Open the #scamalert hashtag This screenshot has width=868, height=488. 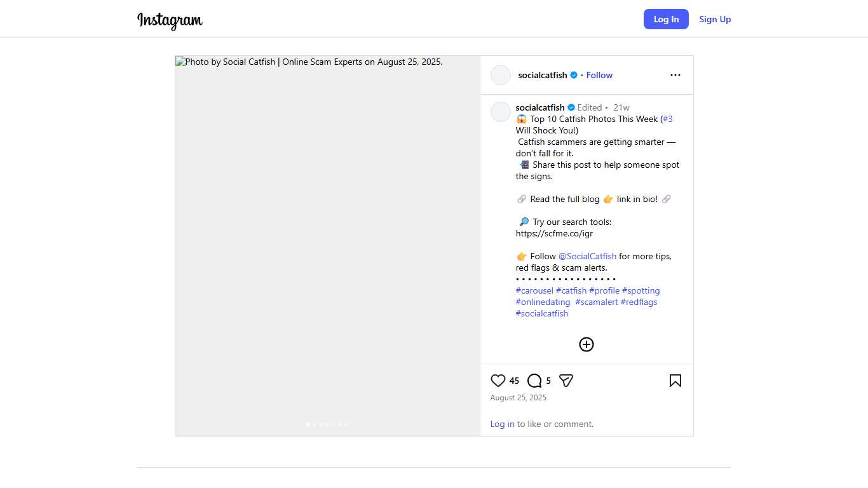coord(597,302)
